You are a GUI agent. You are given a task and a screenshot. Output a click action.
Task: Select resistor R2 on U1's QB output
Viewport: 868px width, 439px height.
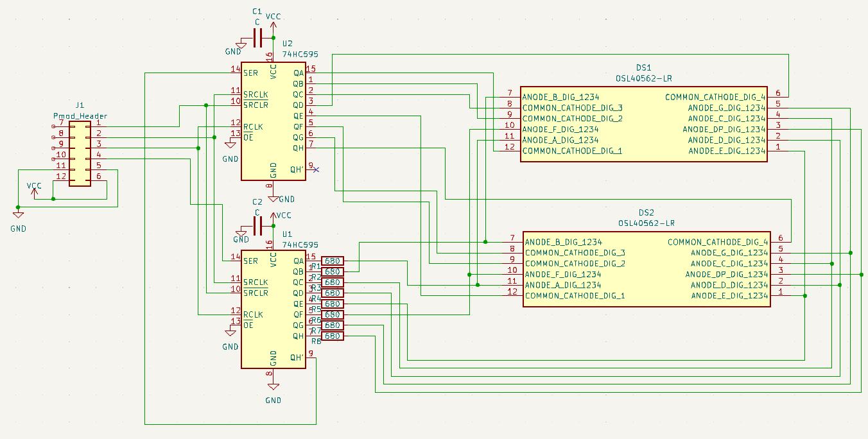click(x=333, y=271)
